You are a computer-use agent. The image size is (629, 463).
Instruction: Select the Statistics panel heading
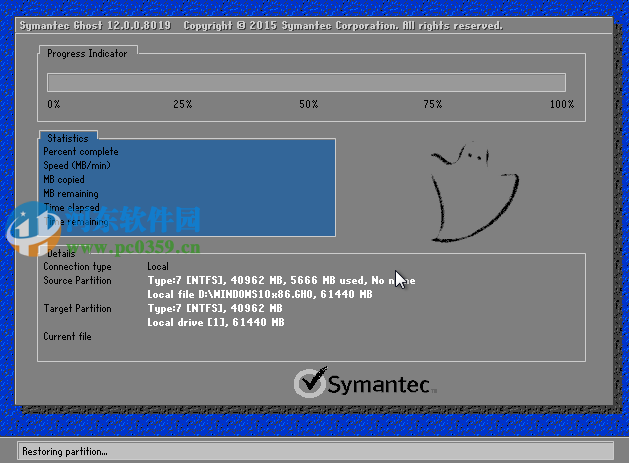point(68,138)
